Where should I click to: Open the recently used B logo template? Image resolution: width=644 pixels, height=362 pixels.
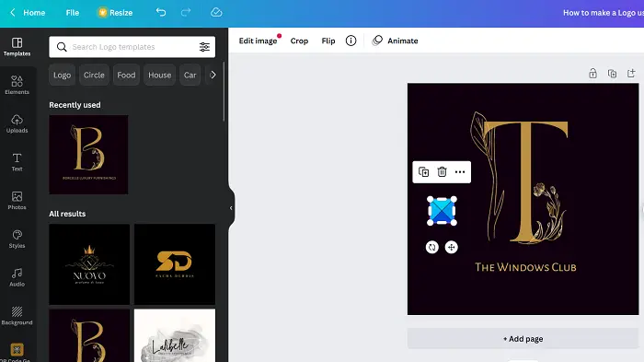pyautogui.click(x=88, y=155)
